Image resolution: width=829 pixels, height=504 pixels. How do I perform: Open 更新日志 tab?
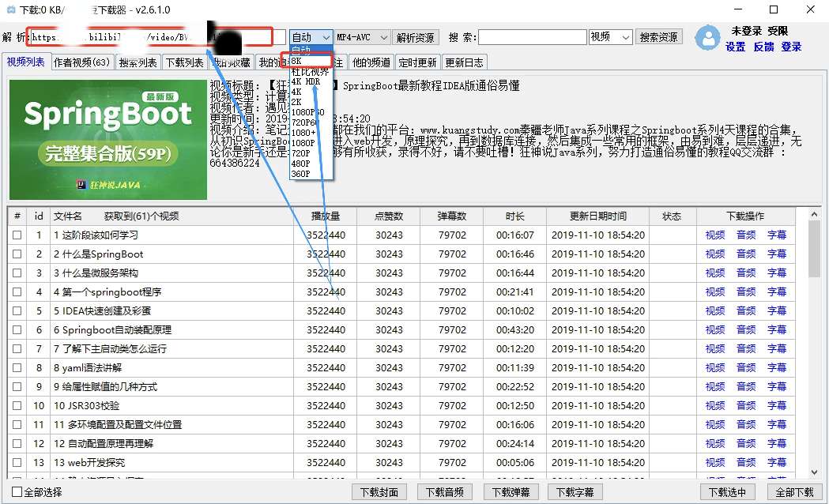pos(464,62)
